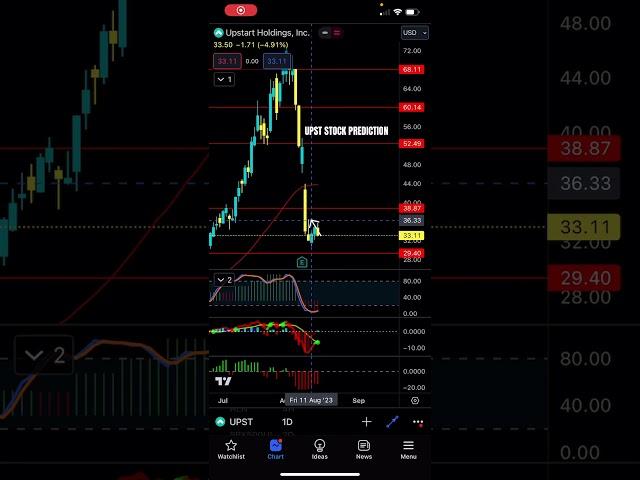Tap the UPST logo in bottom toolbar
This screenshot has width=640, height=480.
[220, 422]
